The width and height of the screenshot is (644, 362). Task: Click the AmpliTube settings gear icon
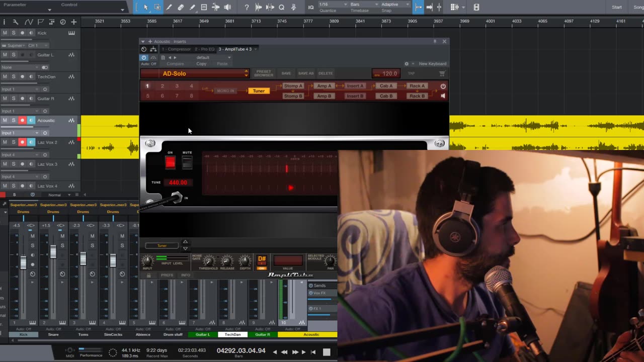coord(407,64)
